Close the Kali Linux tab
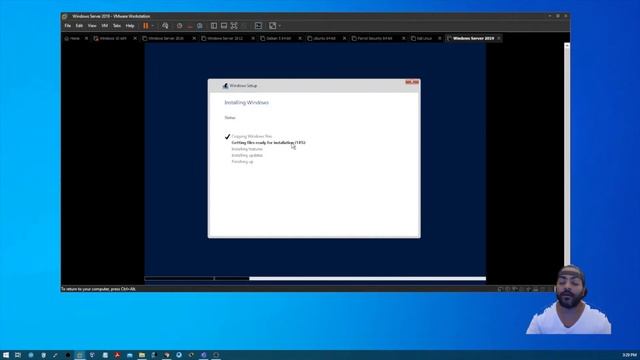Image resolution: width=640 pixels, height=360 pixels. point(440,38)
